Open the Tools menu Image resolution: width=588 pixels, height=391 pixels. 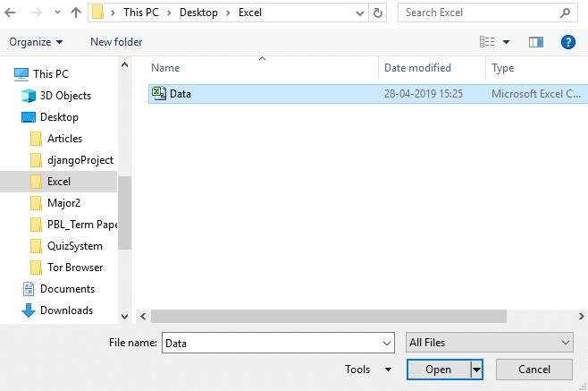pyautogui.click(x=368, y=370)
